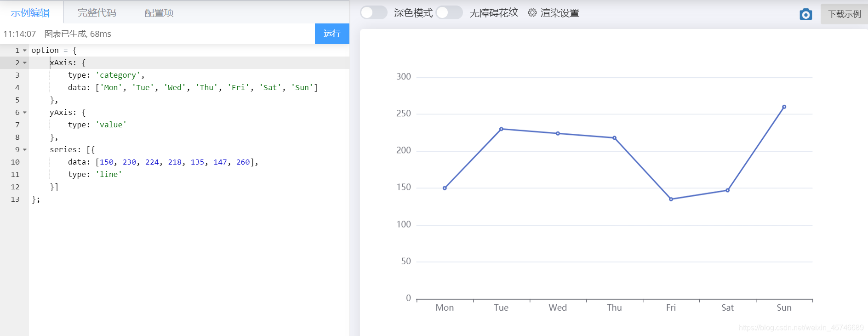Screen dimensions: 868x336
Task: Collapse the option block fold arrow on line 1
Action: [x=25, y=50]
